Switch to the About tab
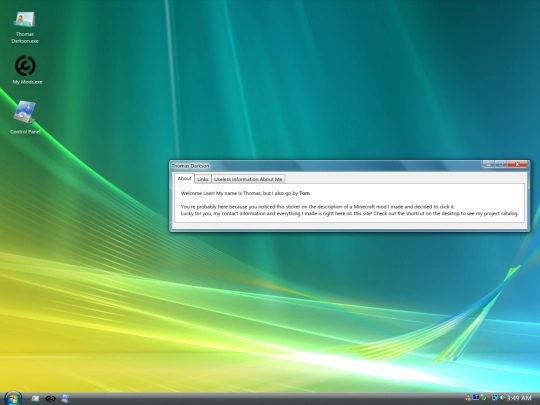 click(x=184, y=178)
